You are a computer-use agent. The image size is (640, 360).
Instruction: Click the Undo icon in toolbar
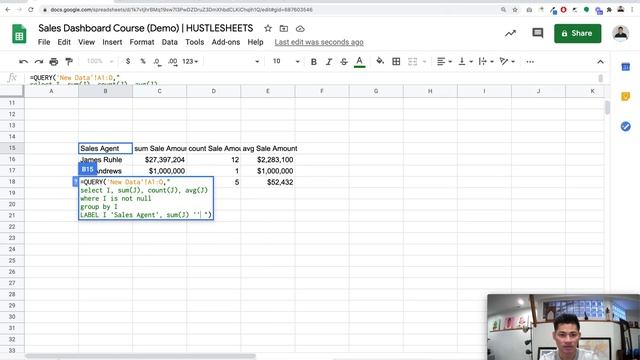pos(23,62)
